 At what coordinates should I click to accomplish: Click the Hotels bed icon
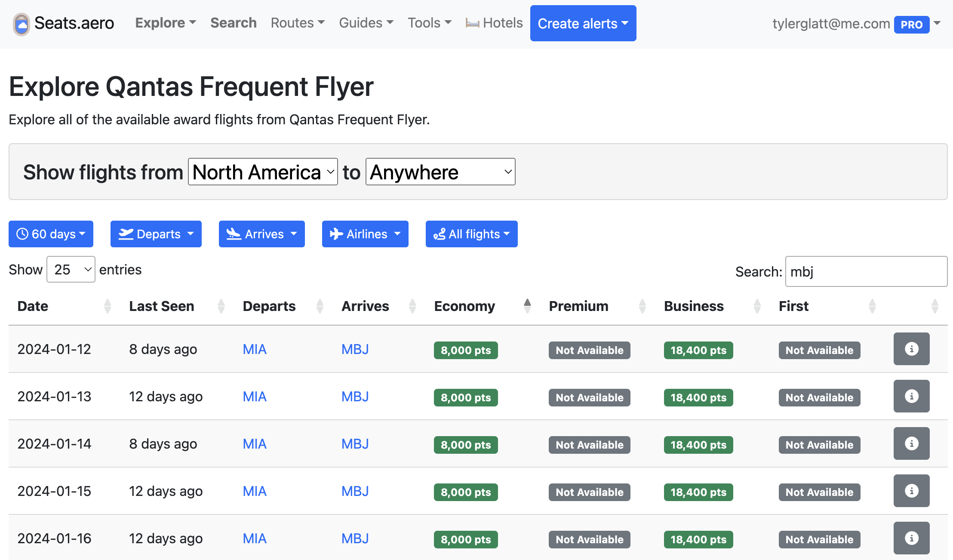[x=472, y=23]
